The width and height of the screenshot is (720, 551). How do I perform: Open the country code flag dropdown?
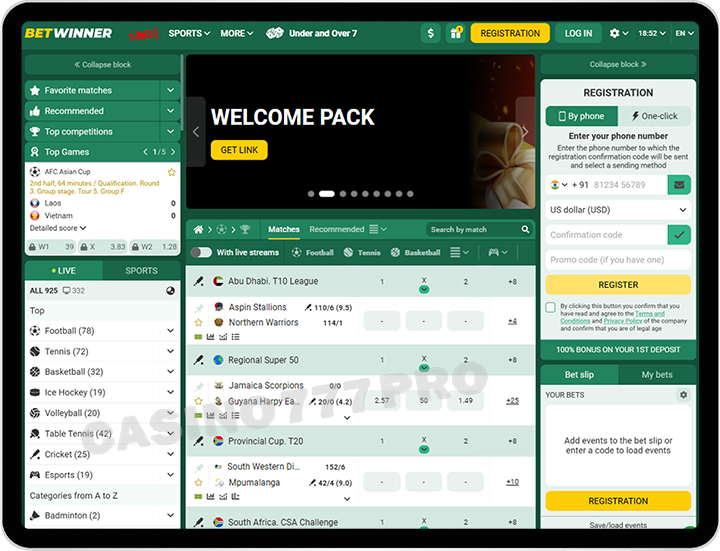click(x=559, y=185)
